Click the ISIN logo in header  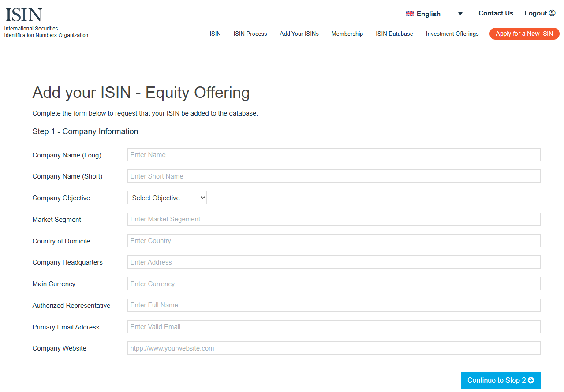pyautogui.click(x=24, y=15)
